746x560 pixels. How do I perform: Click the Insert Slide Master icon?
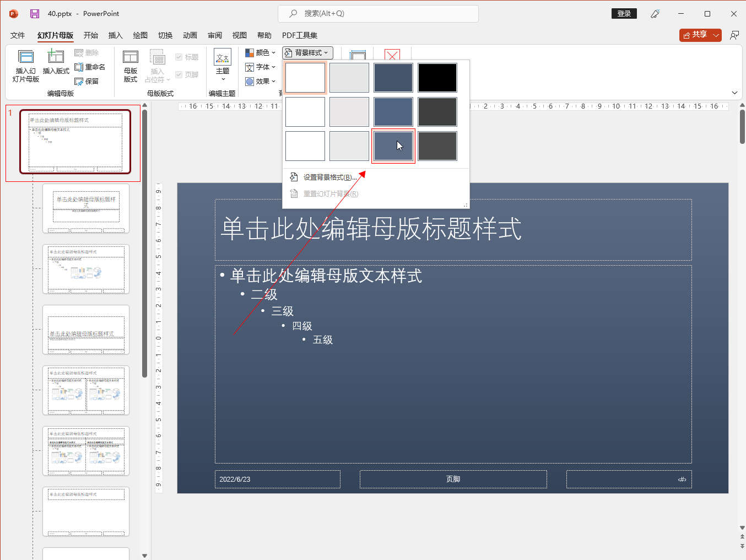26,57
